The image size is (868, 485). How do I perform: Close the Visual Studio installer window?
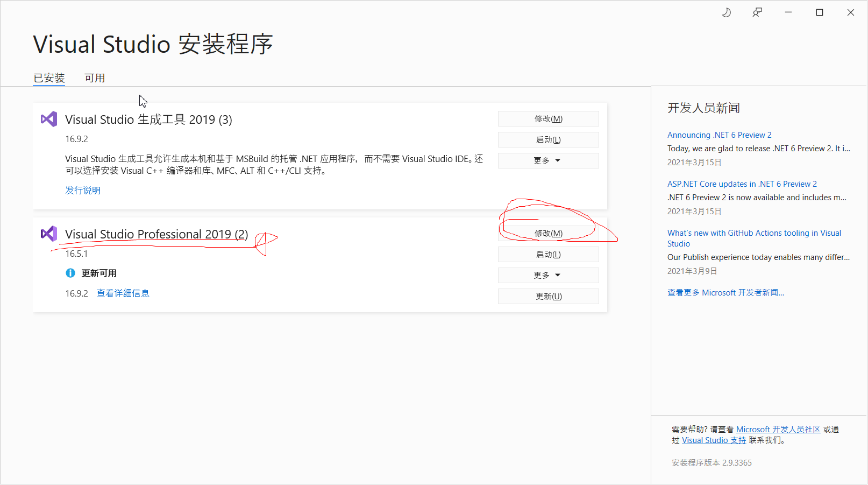[x=851, y=12]
